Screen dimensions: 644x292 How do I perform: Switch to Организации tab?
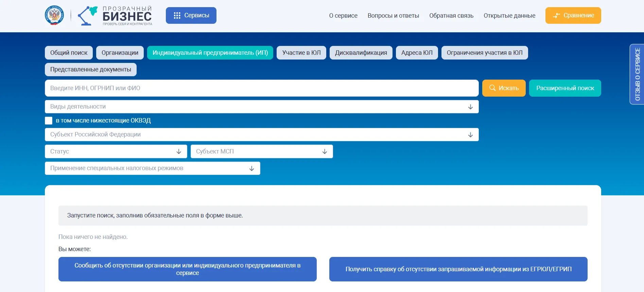pyautogui.click(x=120, y=53)
